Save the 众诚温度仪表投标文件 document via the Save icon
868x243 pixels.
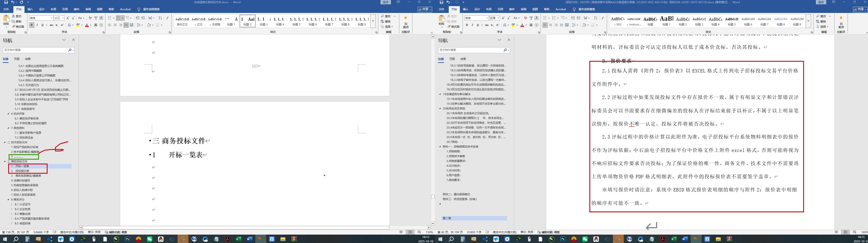coord(6,2)
